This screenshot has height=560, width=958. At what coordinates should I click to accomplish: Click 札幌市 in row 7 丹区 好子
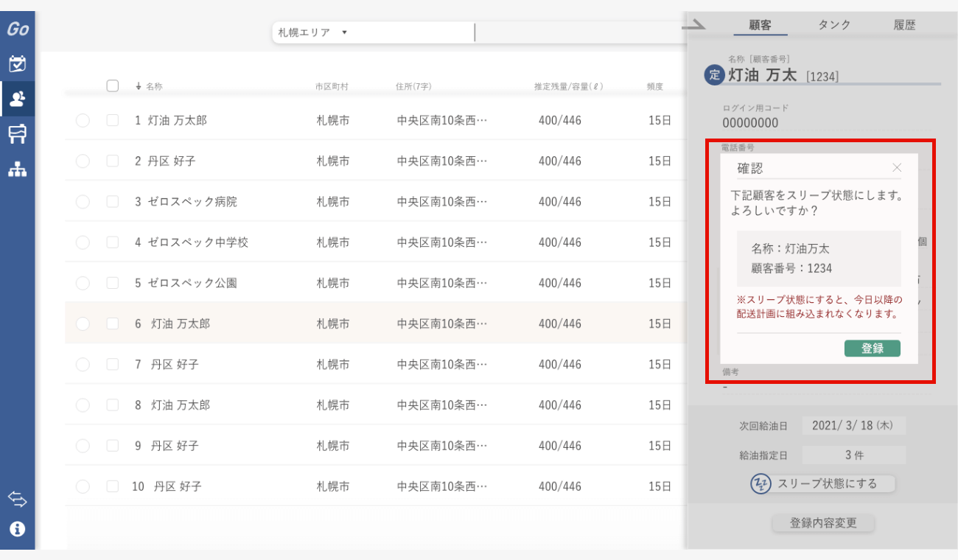(332, 364)
